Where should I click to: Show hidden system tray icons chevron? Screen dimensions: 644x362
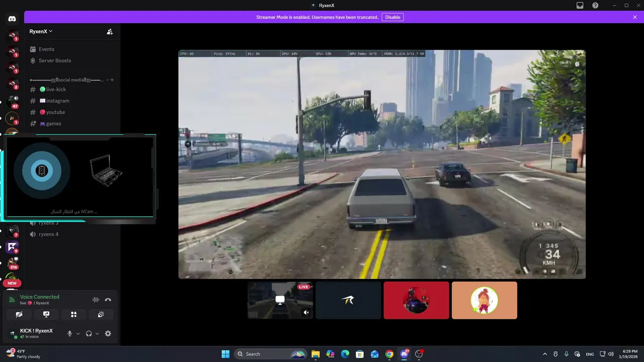point(545,354)
